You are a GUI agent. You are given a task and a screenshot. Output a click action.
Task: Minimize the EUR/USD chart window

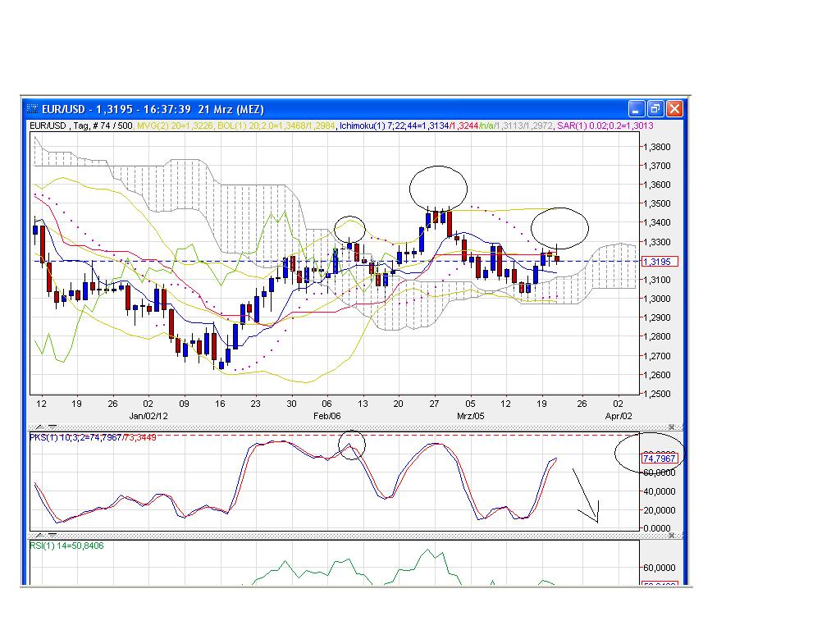[x=636, y=109]
